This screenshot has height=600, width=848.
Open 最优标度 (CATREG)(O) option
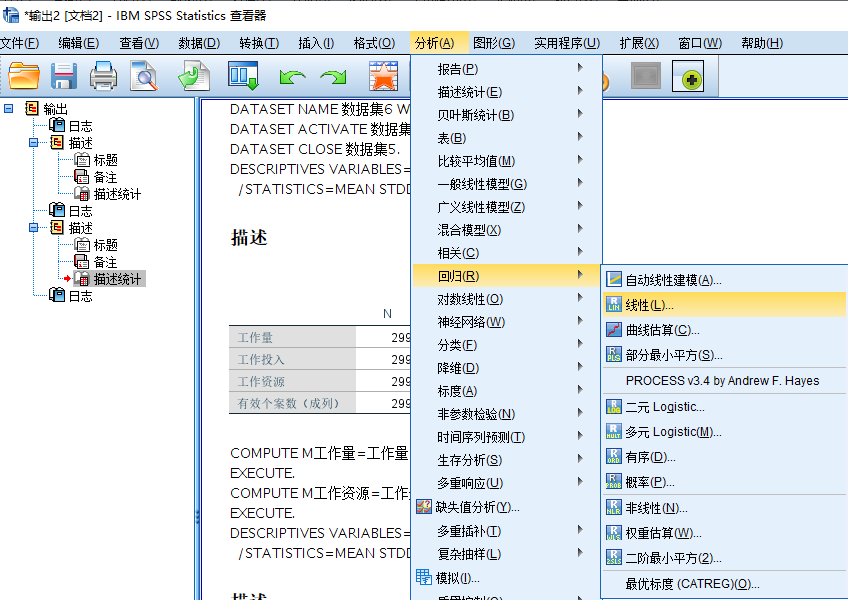(724, 584)
